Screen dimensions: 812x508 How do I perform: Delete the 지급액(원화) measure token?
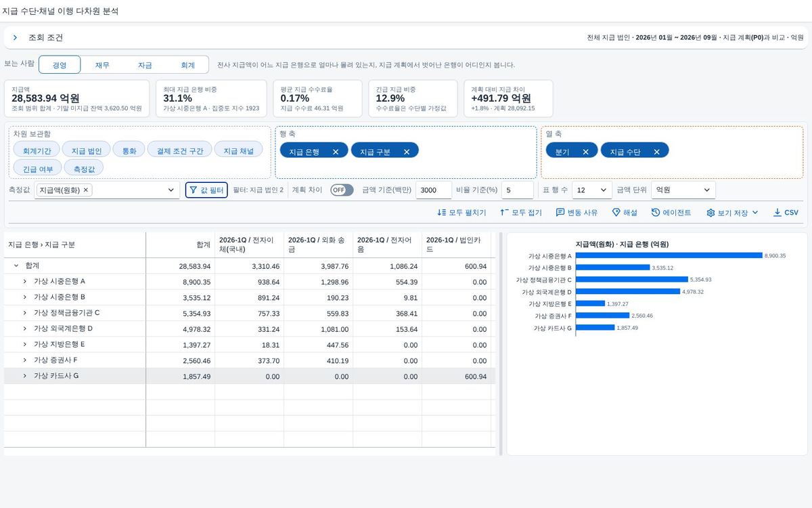coord(86,190)
